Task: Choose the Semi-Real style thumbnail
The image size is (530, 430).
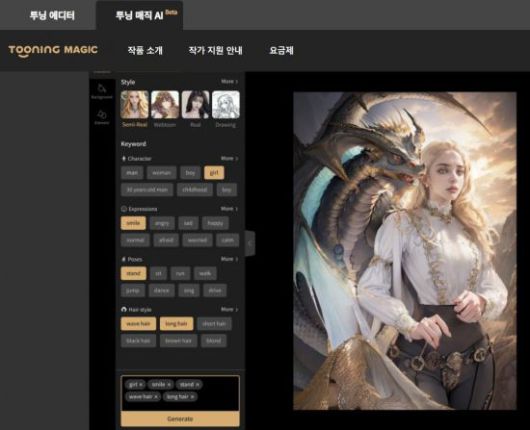Action: (x=135, y=105)
